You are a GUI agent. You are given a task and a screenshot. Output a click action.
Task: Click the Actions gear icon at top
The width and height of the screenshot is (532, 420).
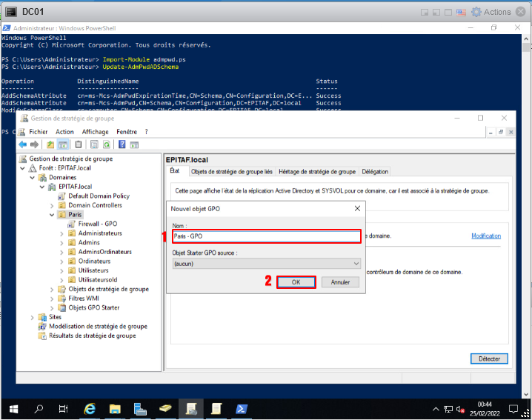pyautogui.click(x=476, y=12)
